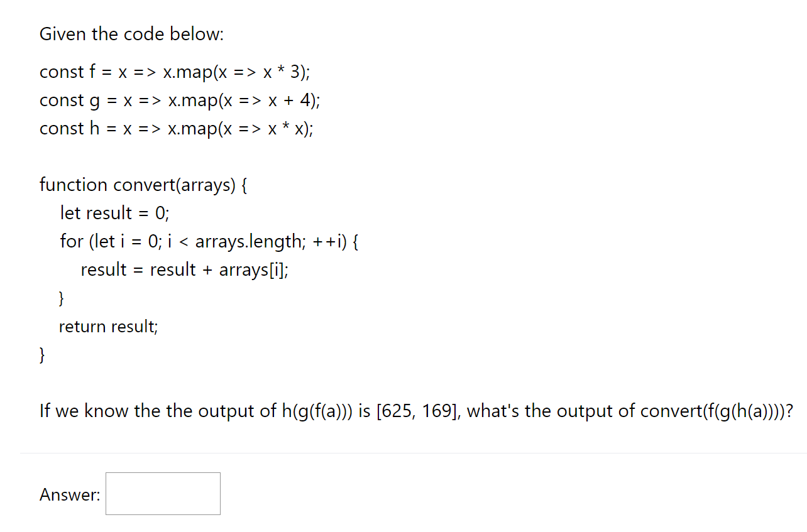Screen dimensions: 807x532
Task: Click the 'result = result + arrays[i];' line
Action: tap(184, 269)
